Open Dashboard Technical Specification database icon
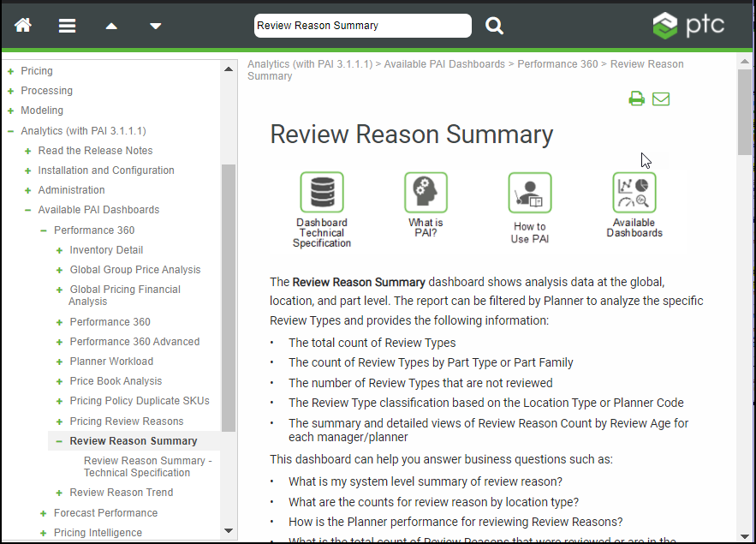Image resolution: width=756 pixels, height=544 pixels. [322, 192]
